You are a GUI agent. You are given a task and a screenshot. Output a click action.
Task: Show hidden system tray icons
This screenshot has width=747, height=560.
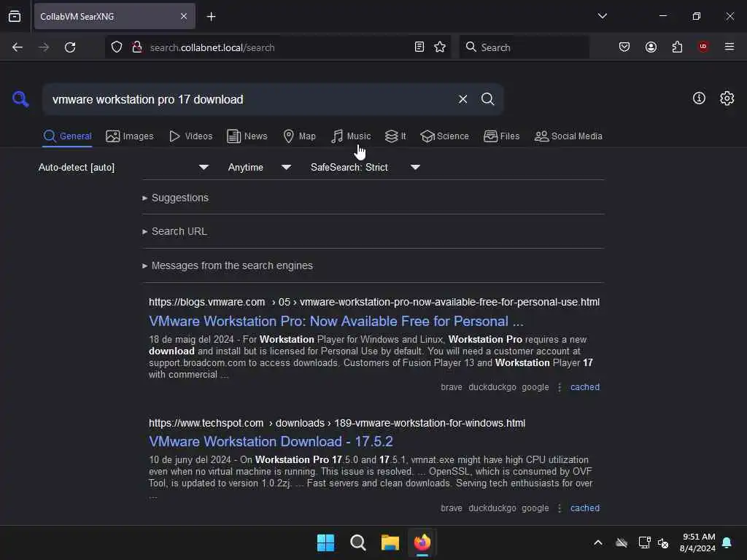tap(598, 542)
